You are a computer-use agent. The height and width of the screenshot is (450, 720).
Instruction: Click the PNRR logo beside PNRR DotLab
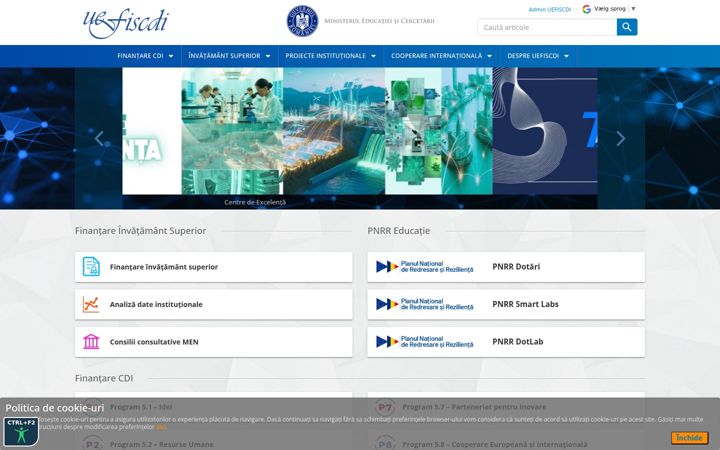(424, 342)
